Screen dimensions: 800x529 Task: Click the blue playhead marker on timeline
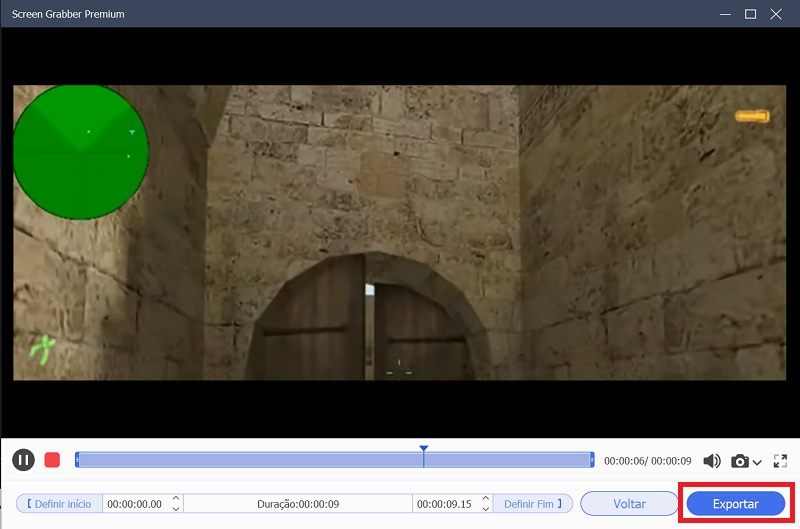(x=424, y=450)
